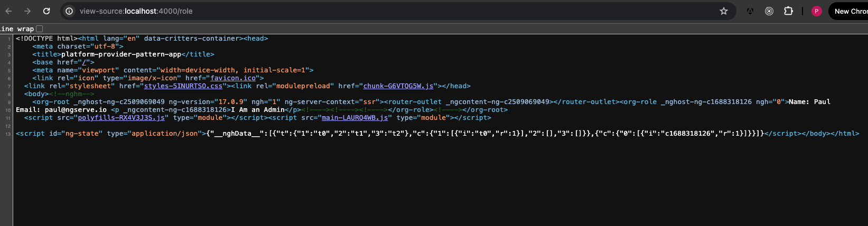Click the closing </org-role> tag
868x226 pixels.
[x=411, y=110]
